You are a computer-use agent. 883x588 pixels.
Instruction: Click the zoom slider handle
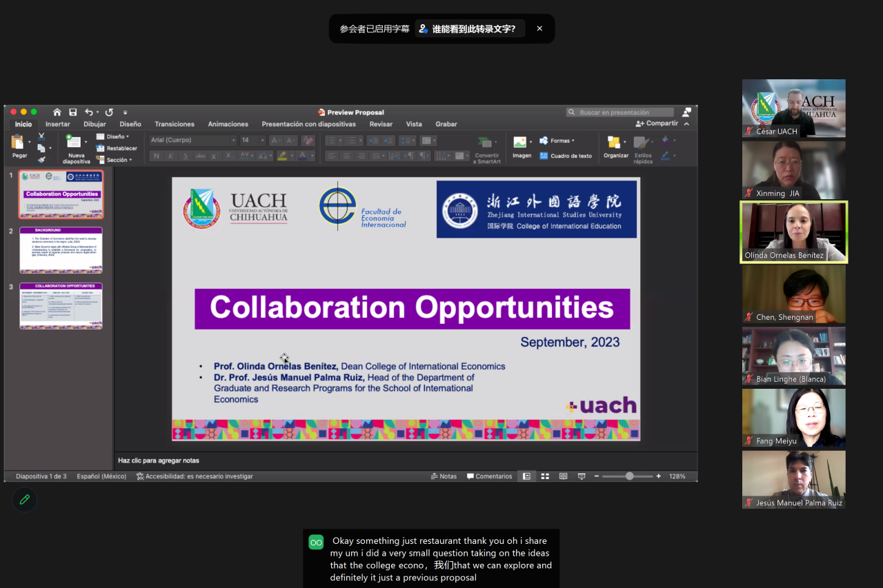[629, 476]
